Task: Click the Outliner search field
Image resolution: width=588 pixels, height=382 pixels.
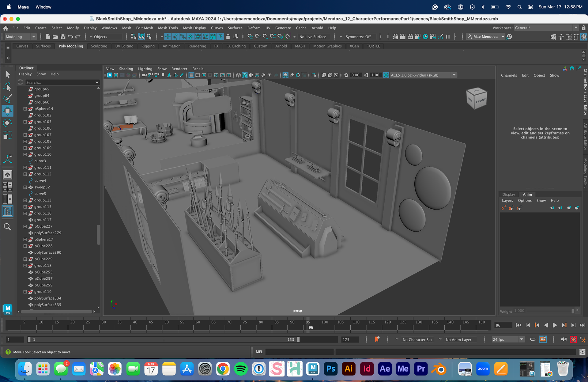Action: click(62, 82)
